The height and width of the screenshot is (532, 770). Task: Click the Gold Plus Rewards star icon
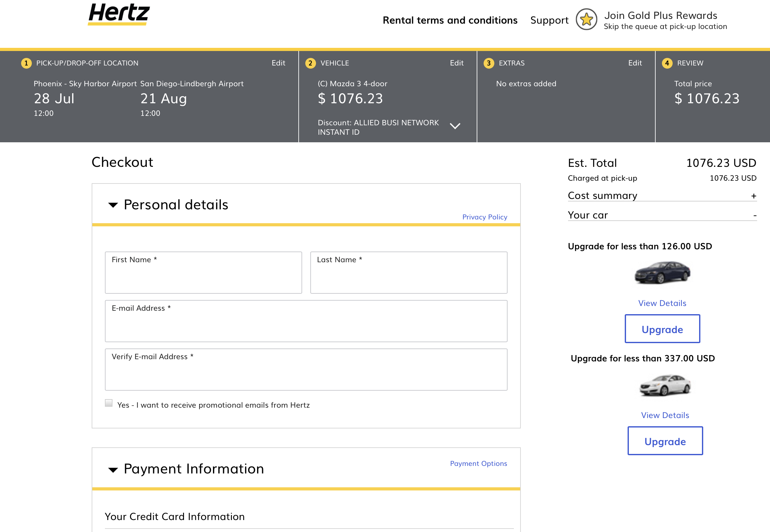[x=586, y=20]
